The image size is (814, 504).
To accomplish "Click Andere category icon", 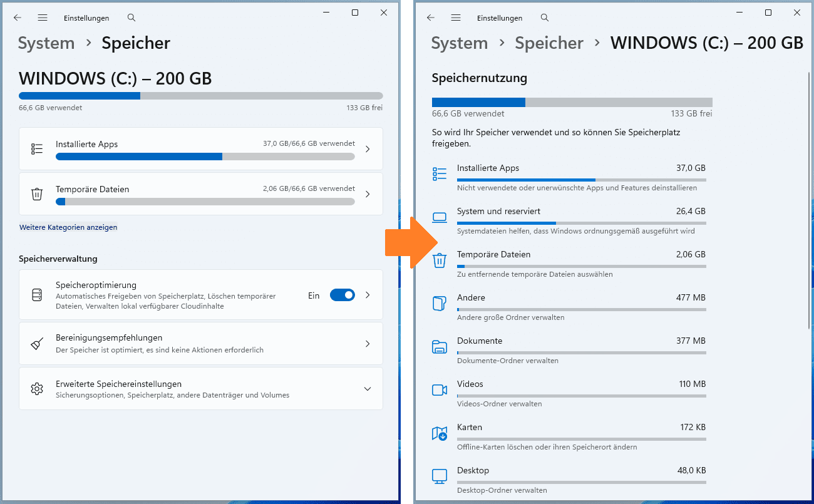I will [x=440, y=304].
